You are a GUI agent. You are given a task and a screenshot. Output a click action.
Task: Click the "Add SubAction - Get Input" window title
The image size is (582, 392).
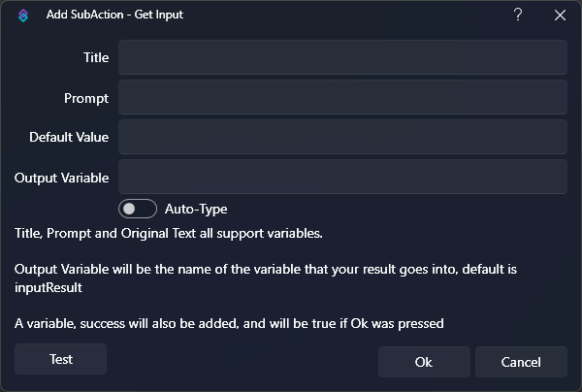click(114, 15)
